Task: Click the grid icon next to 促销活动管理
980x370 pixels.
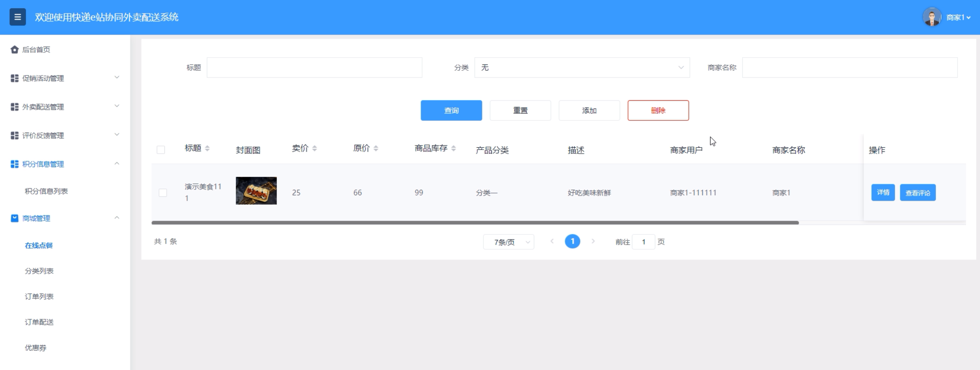Action: pos(14,78)
